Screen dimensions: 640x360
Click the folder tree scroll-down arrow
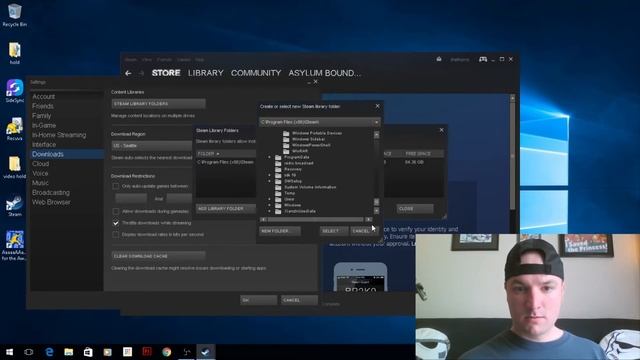[x=376, y=211]
